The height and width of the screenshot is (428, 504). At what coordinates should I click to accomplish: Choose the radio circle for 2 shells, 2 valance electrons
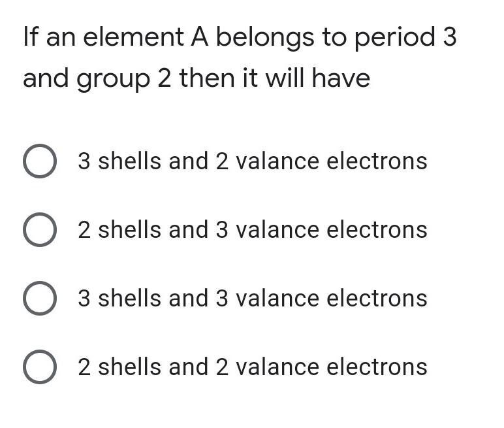40,367
